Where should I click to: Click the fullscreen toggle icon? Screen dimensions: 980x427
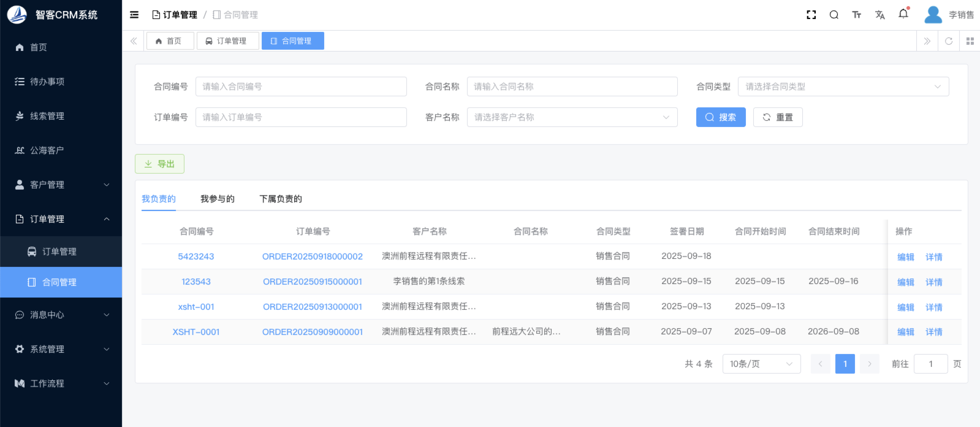[811, 15]
